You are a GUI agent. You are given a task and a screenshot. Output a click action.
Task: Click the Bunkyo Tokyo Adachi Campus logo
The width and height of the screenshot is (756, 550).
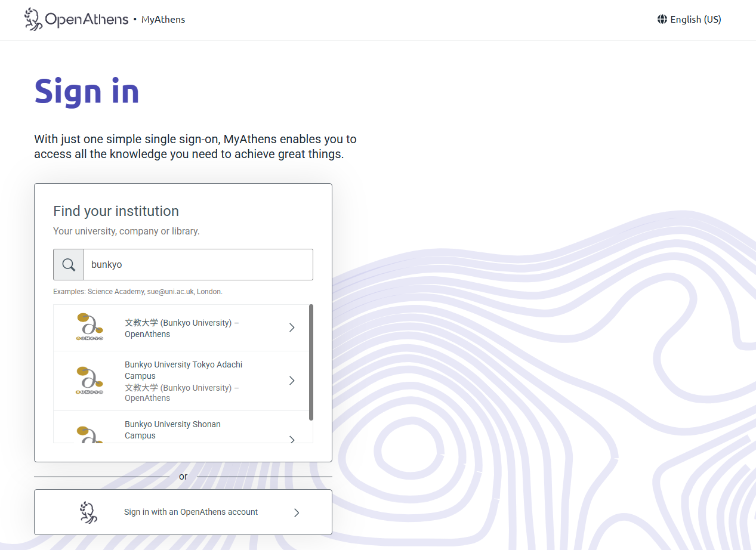point(90,381)
